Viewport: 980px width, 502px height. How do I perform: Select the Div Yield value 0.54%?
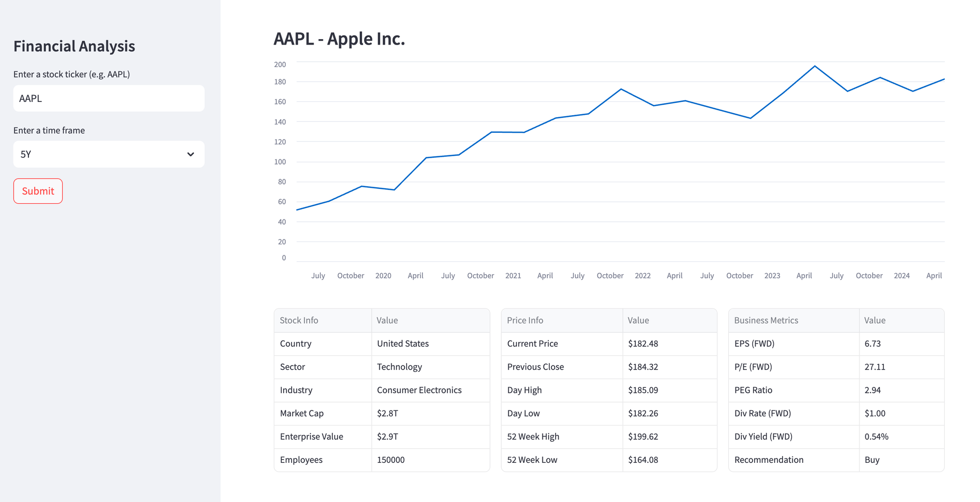[876, 436]
